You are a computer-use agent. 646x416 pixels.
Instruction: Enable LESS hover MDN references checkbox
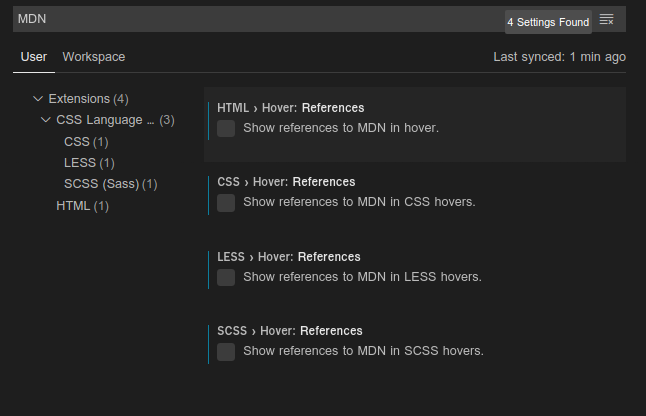tap(226, 277)
